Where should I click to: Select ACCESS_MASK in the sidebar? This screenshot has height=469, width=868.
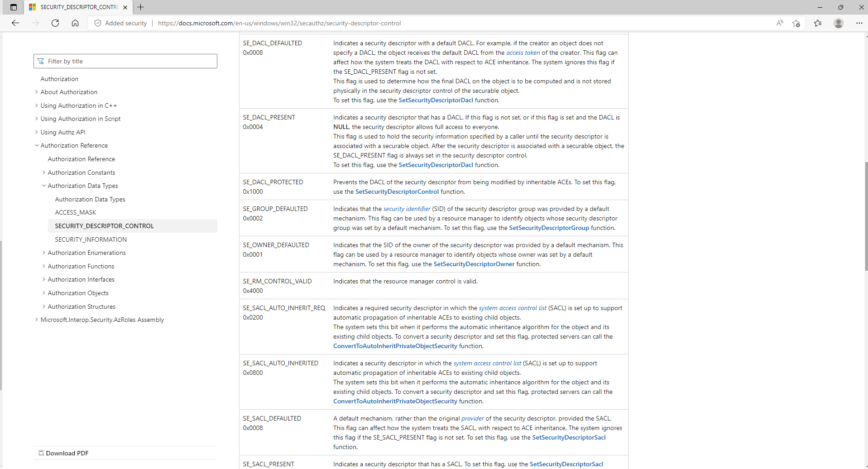coord(76,212)
